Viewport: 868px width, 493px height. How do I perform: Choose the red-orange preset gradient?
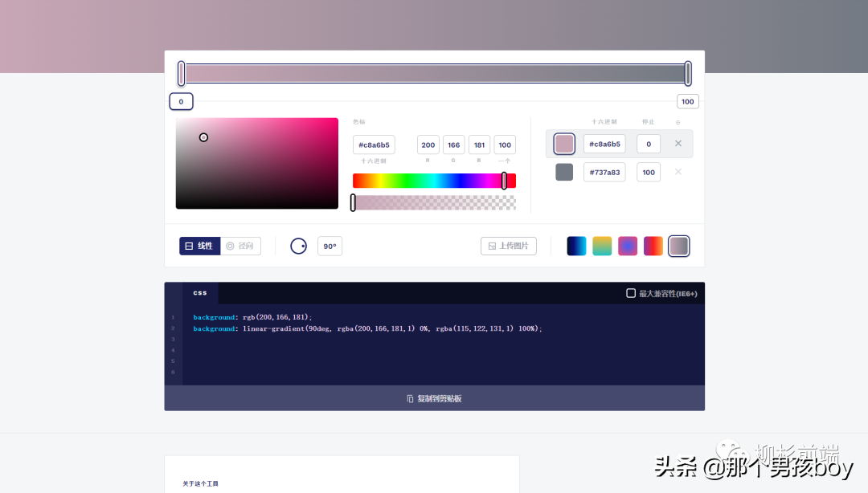[x=653, y=246]
